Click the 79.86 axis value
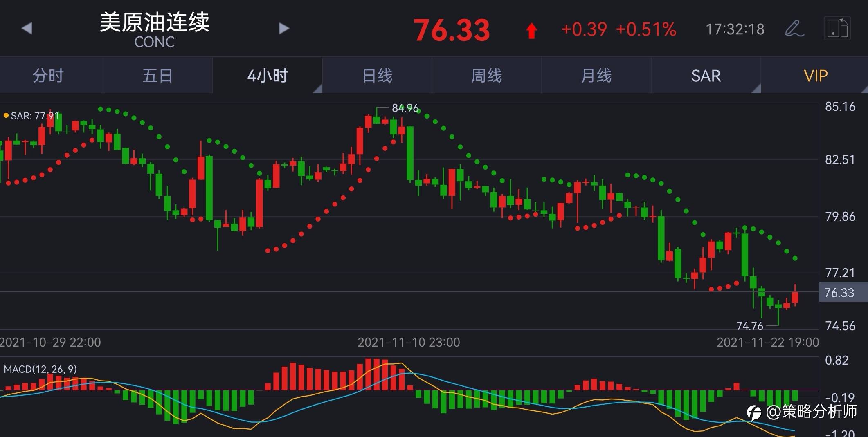Screen dimensions: 868x437 click(840, 216)
